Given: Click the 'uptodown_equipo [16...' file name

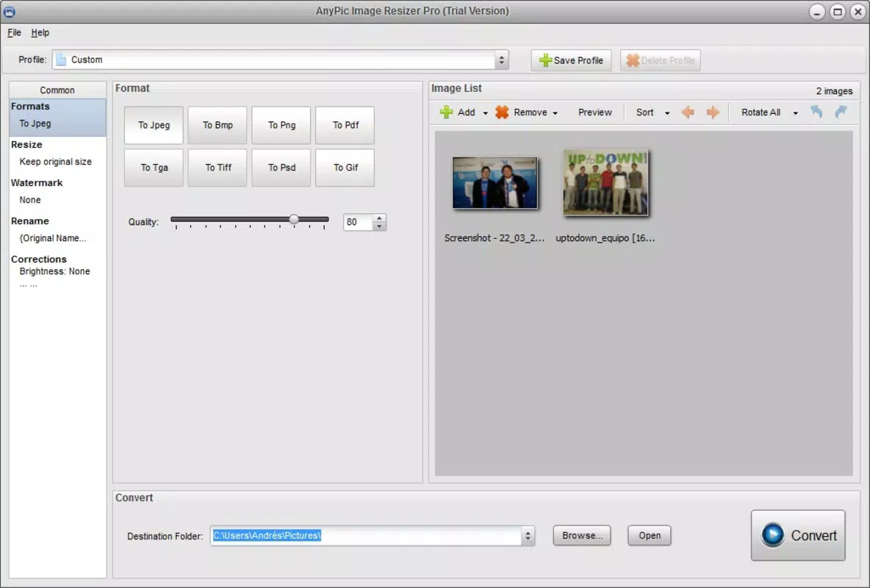Looking at the screenshot, I should 605,238.
